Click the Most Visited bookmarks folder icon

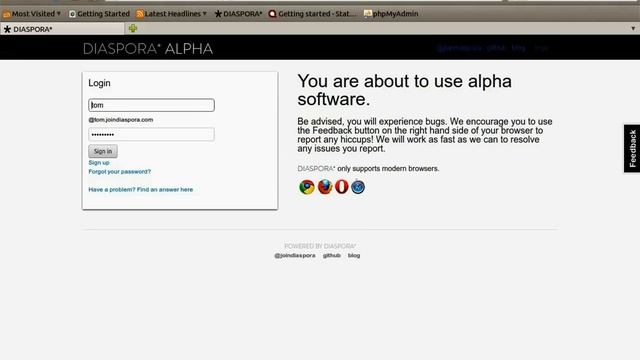7,14
